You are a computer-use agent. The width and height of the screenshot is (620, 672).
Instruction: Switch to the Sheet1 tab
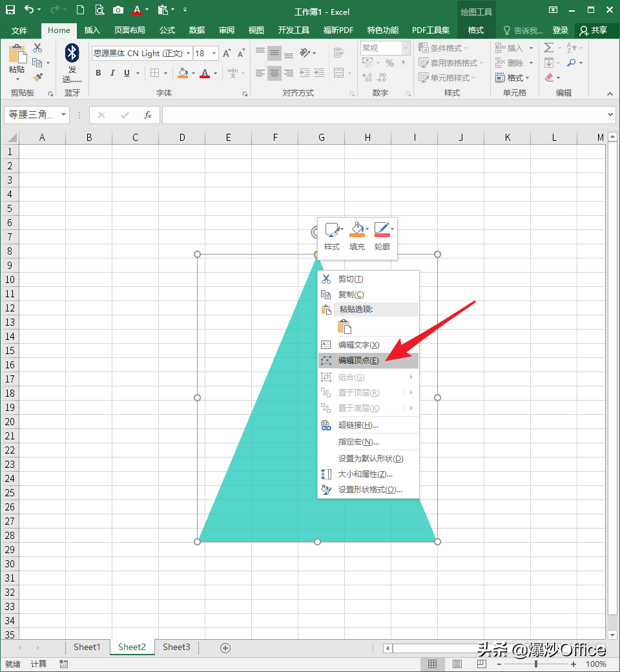(x=87, y=647)
